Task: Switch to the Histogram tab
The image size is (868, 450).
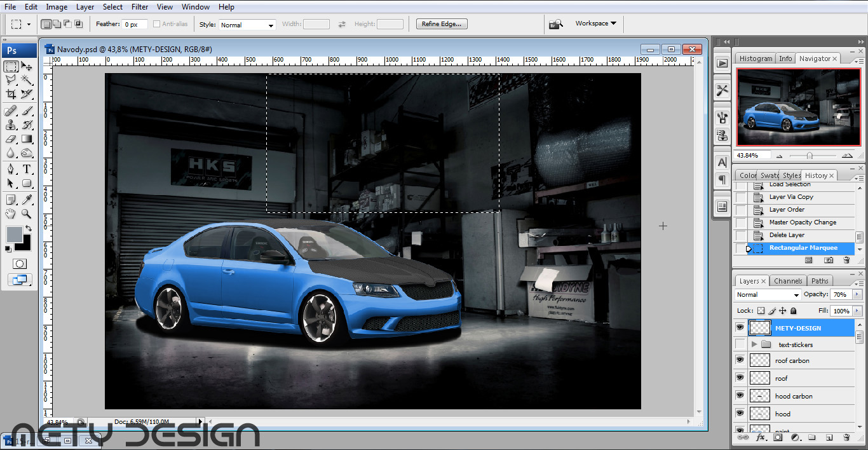Action: (x=756, y=58)
